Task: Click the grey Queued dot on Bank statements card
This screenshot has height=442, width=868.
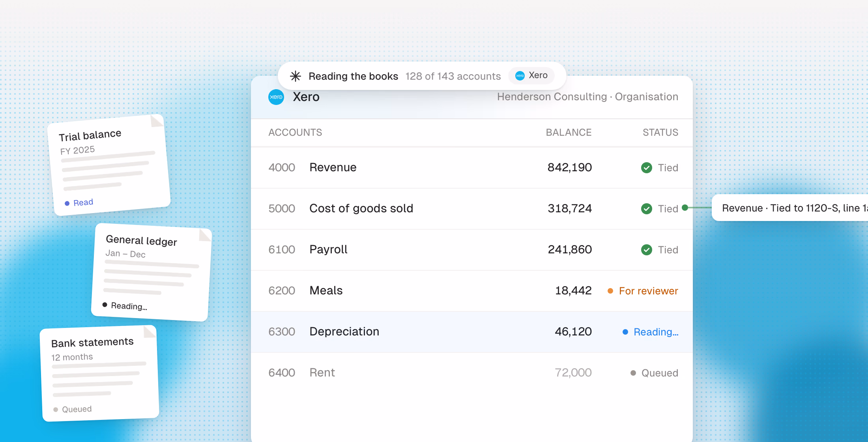Action: pos(56,410)
